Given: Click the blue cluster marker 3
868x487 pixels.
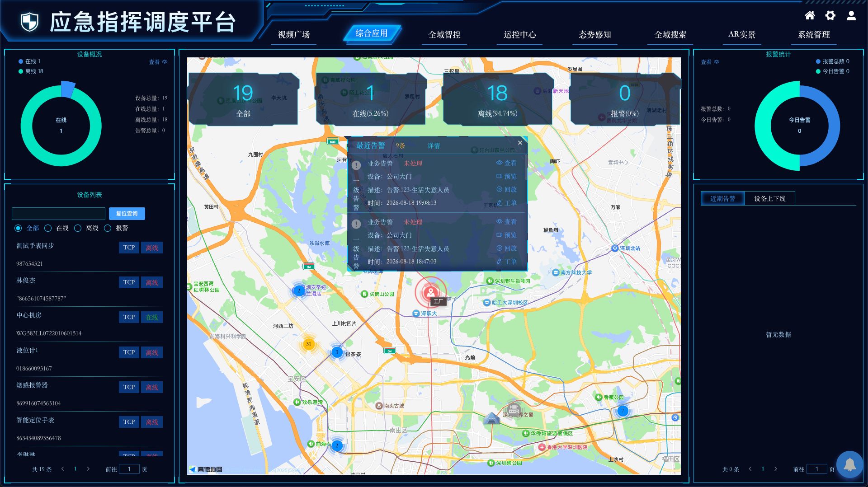Looking at the screenshot, I should point(337,352).
